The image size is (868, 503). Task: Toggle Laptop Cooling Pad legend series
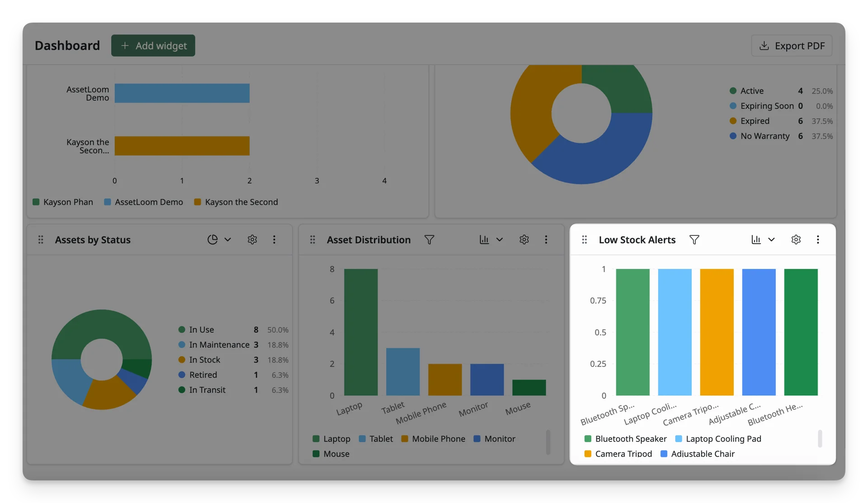(x=718, y=439)
